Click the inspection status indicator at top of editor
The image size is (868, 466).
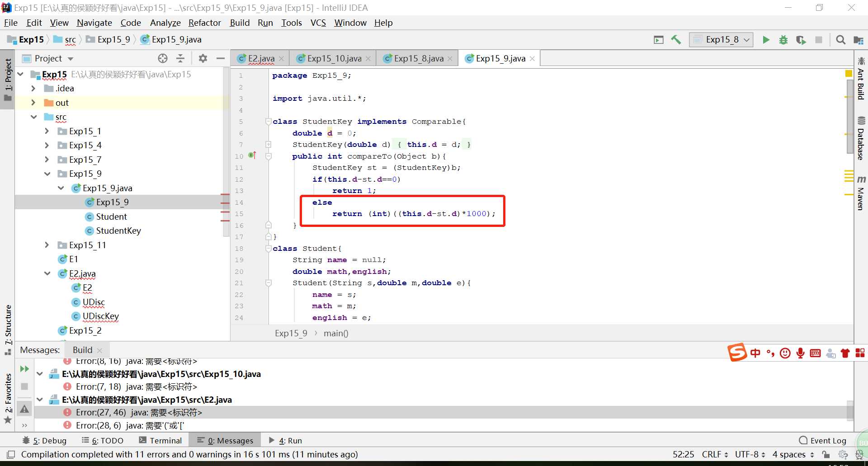click(x=849, y=73)
